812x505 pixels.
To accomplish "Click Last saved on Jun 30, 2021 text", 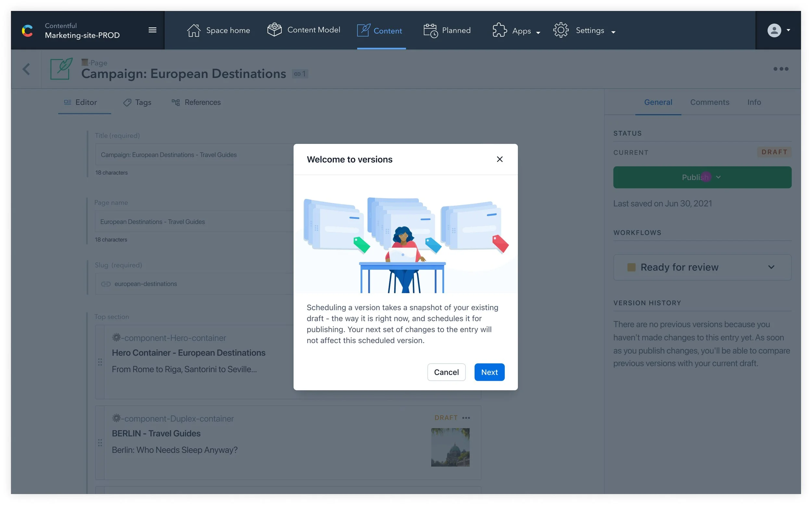I will point(663,203).
